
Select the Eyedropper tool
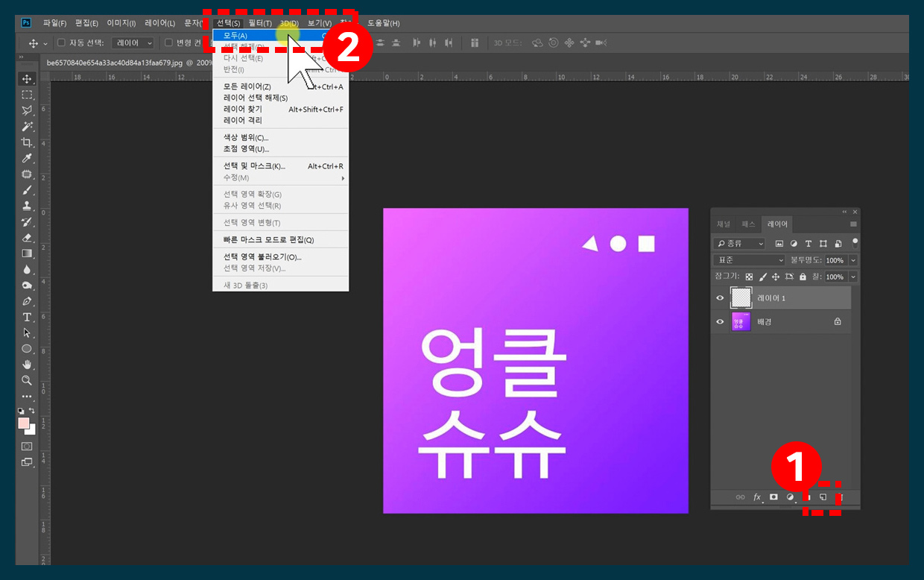click(x=27, y=158)
